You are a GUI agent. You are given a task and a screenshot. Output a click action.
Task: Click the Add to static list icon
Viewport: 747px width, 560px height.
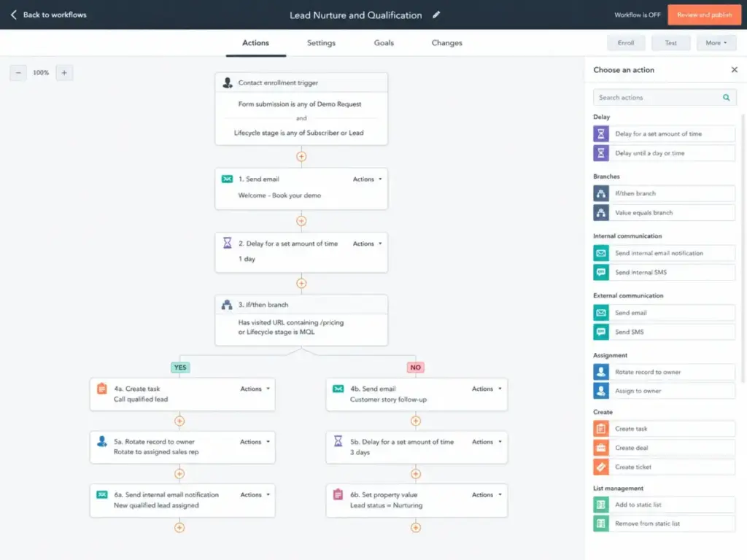click(x=601, y=505)
